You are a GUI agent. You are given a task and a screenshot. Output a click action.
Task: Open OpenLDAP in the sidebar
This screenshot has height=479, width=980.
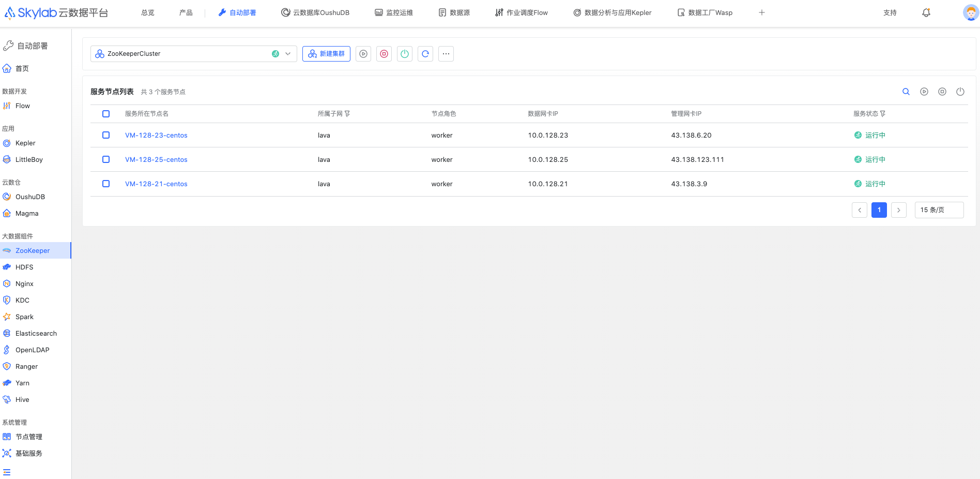coord(36,350)
